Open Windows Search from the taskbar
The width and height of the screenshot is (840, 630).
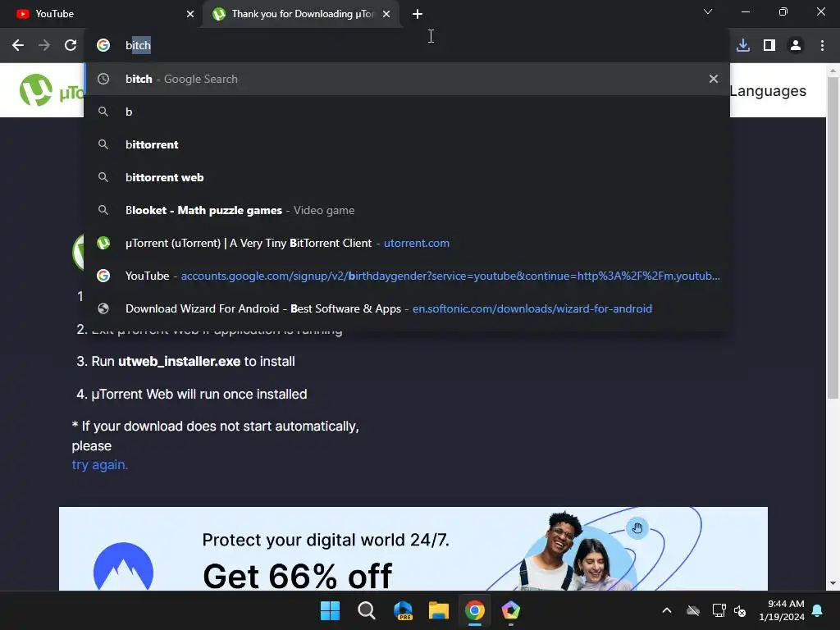(x=367, y=610)
